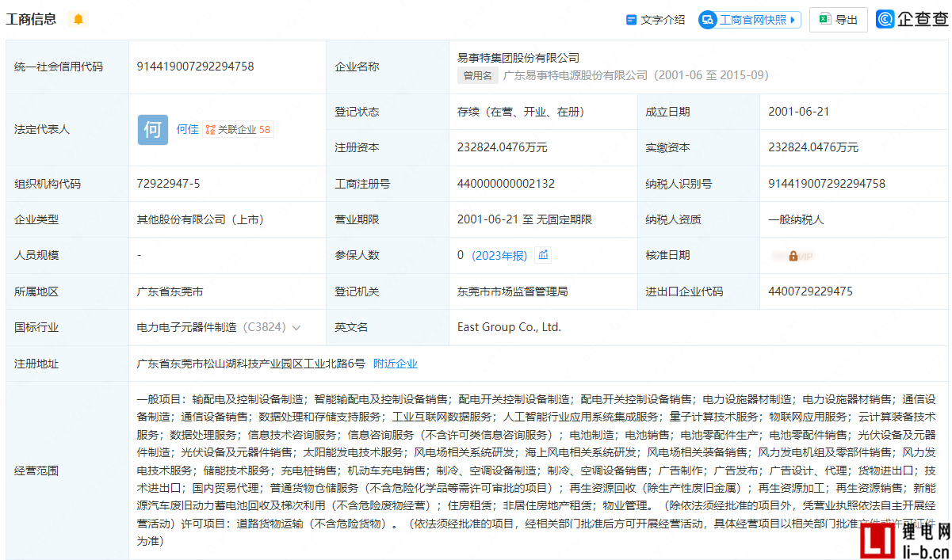Open the 附近企业 link
This screenshot has width=952, height=560.
point(396,364)
